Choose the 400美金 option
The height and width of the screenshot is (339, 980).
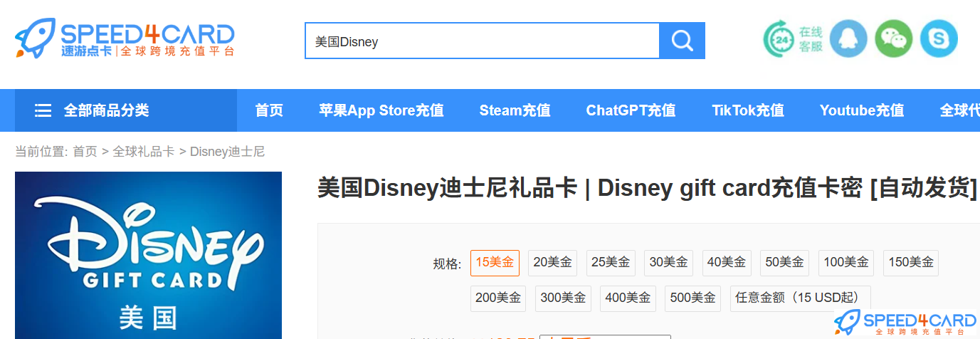pyautogui.click(x=628, y=298)
